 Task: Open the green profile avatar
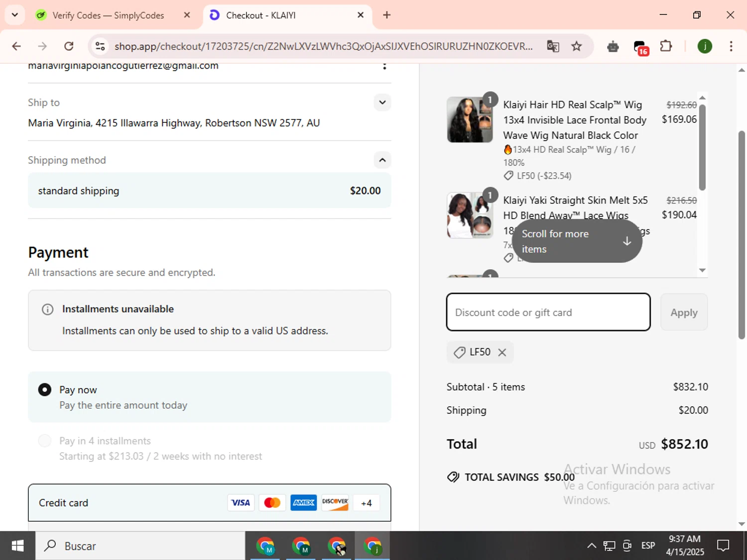coord(705,46)
